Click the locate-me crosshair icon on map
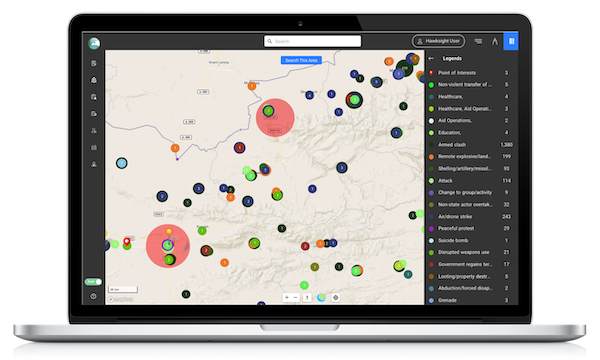The height and width of the screenshot is (360, 600). (336, 297)
